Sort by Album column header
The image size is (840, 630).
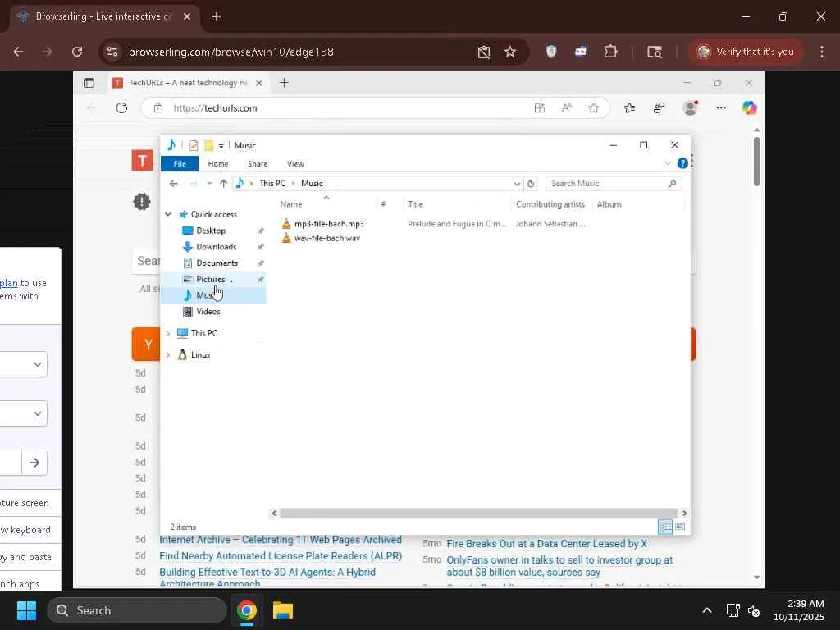coord(609,204)
